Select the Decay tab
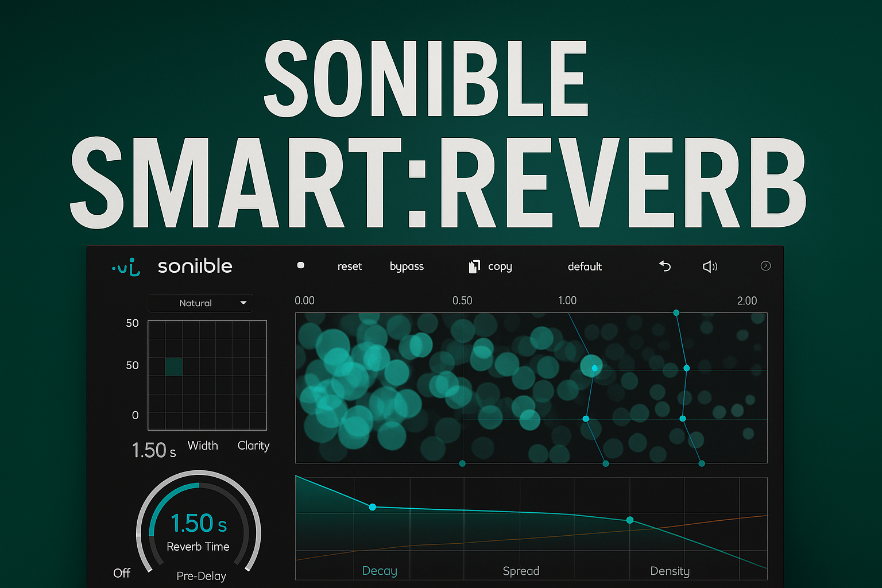This screenshot has height=588, width=882. [x=380, y=571]
